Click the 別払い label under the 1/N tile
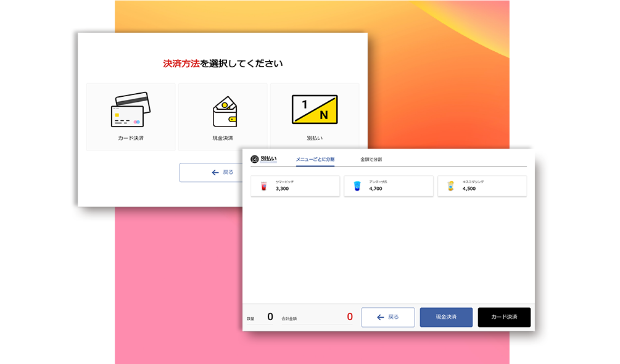Screen dimensions: 620x364 [x=314, y=138]
